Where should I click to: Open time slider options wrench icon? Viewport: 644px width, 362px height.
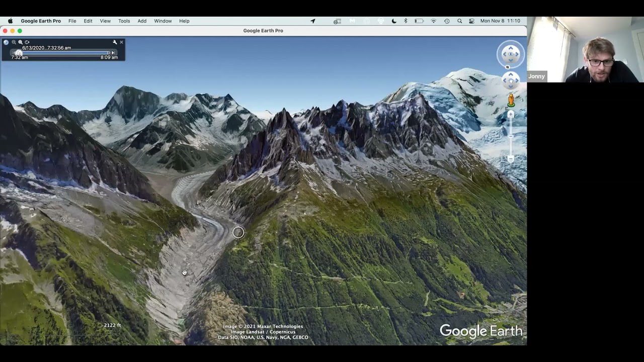click(115, 42)
